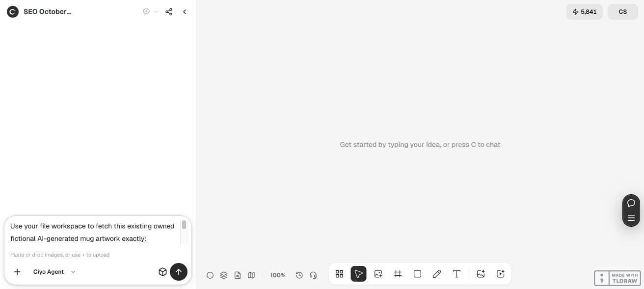Click the credits counter showing 5,841
Screen dimensions: 644x289
point(584,12)
